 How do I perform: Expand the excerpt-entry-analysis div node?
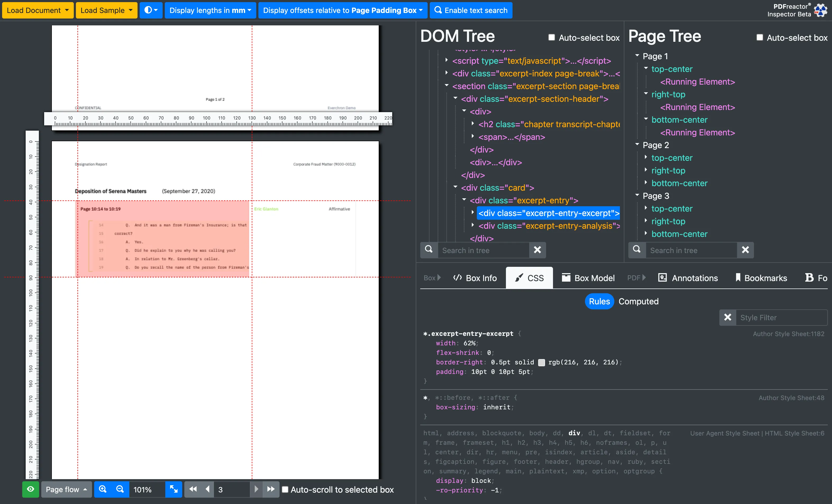pyautogui.click(x=473, y=225)
